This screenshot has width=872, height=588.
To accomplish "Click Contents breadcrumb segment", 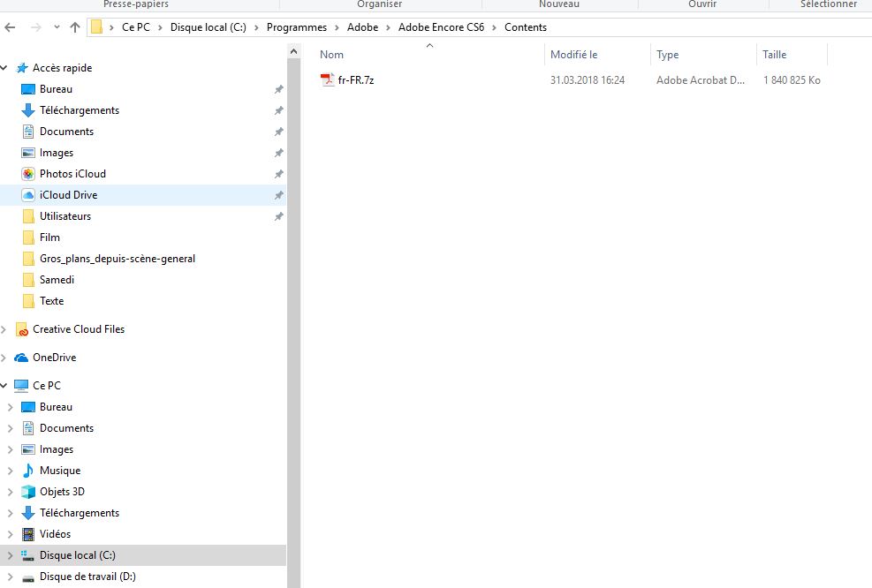I will point(526,27).
